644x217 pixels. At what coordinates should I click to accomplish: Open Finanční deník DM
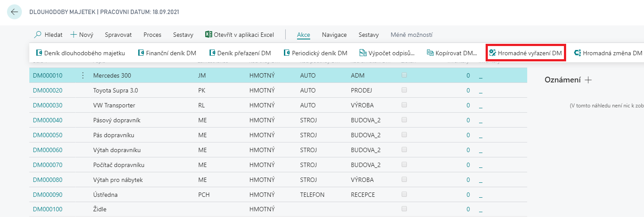[167, 53]
